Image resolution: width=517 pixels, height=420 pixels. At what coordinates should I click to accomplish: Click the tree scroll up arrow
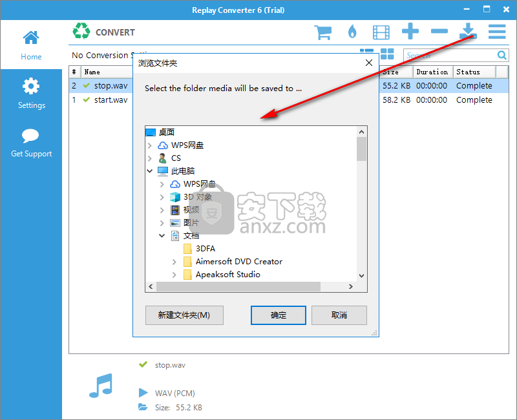click(361, 132)
